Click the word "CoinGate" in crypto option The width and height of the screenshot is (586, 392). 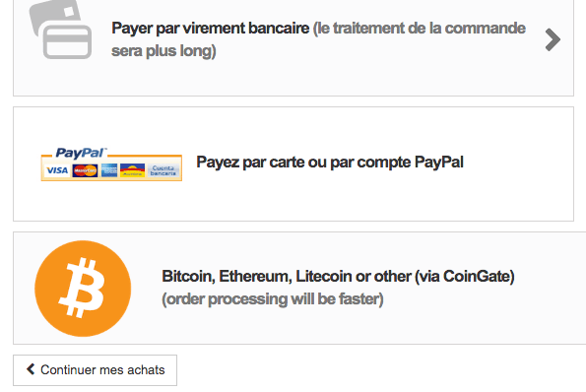point(476,277)
